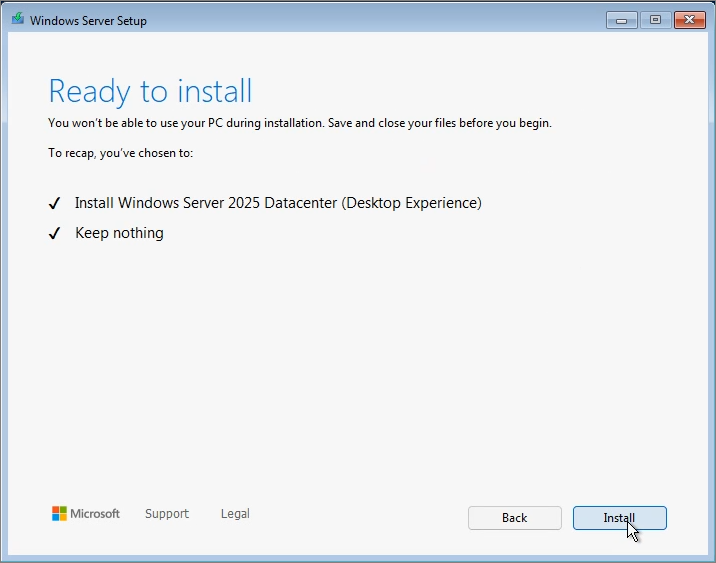Open the Legal link
The width and height of the screenshot is (716, 563).
pos(235,514)
